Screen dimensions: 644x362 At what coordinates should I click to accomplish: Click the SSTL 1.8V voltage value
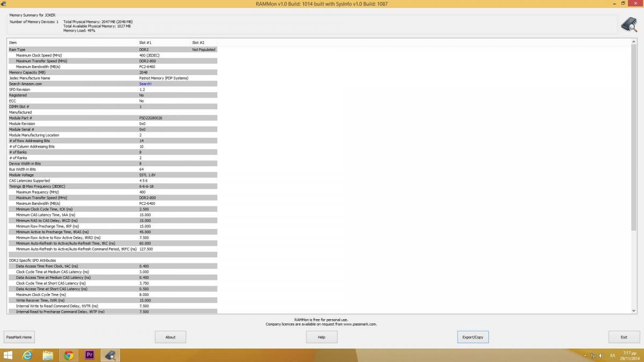click(147, 175)
